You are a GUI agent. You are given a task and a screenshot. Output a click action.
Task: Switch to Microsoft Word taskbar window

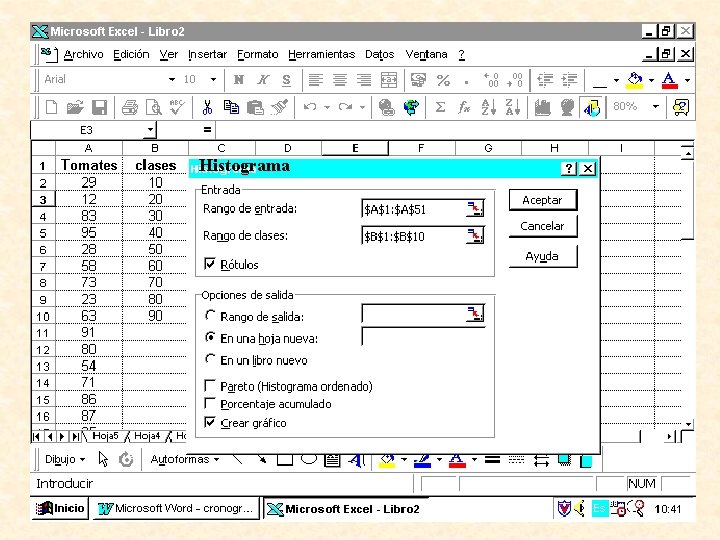[x=176, y=508]
